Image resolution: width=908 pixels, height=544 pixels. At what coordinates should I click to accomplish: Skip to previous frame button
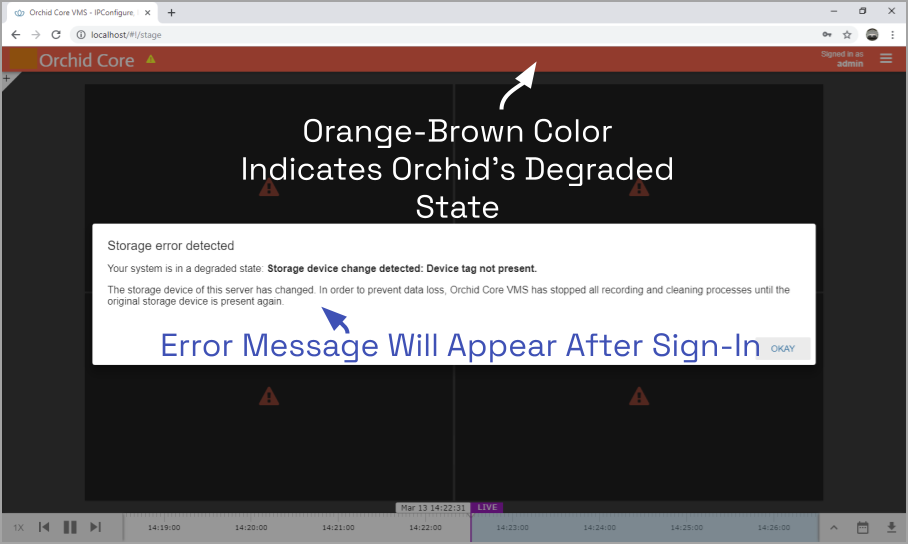pyautogui.click(x=44, y=527)
